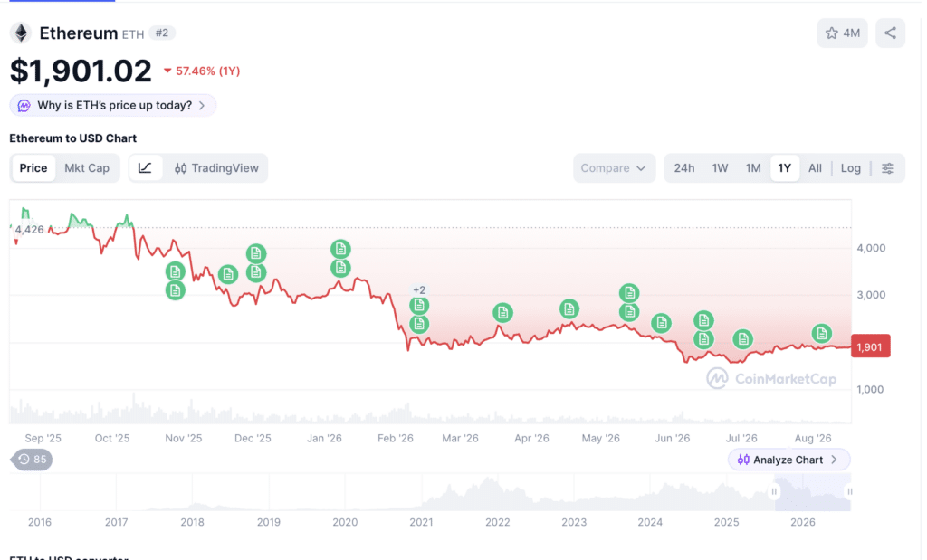The image size is (927, 560).
Task: Select the 24h time range tab
Action: coord(684,168)
